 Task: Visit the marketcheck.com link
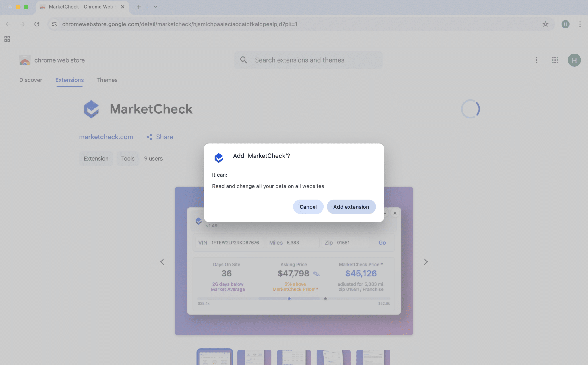click(106, 137)
